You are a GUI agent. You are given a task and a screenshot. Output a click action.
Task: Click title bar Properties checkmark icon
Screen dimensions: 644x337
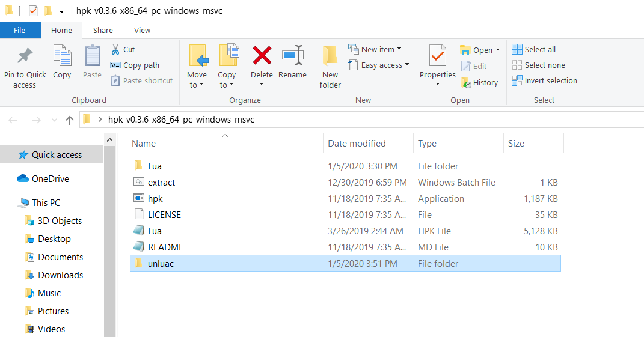click(33, 11)
